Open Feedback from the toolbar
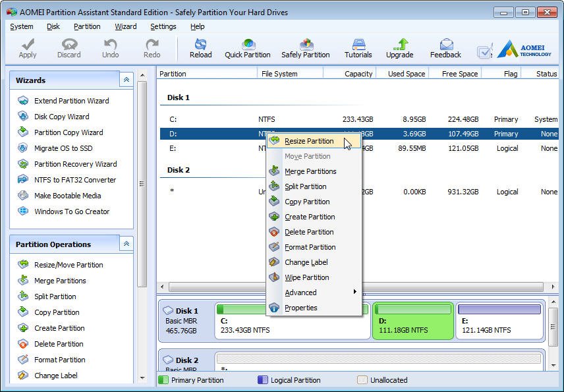 (x=445, y=47)
